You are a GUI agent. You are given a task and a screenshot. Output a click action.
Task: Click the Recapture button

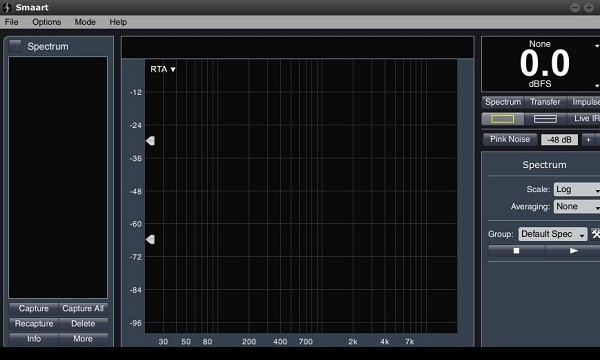tap(34, 324)
